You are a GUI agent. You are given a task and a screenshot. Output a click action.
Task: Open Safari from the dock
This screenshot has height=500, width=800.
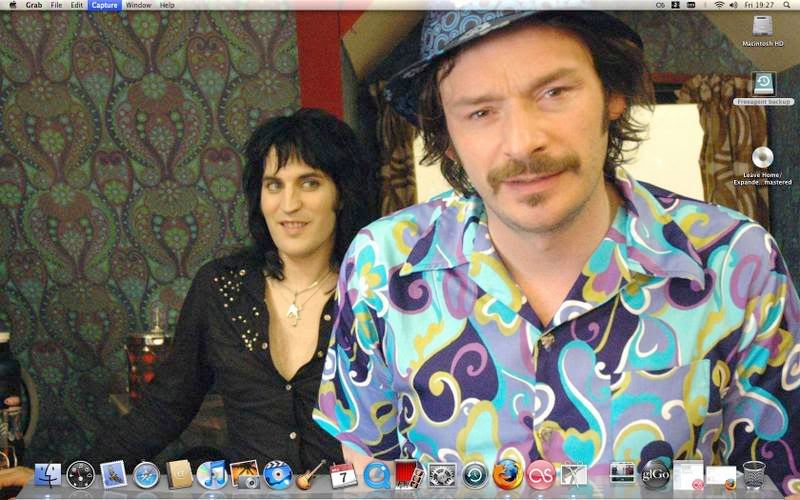coord(146,474)
